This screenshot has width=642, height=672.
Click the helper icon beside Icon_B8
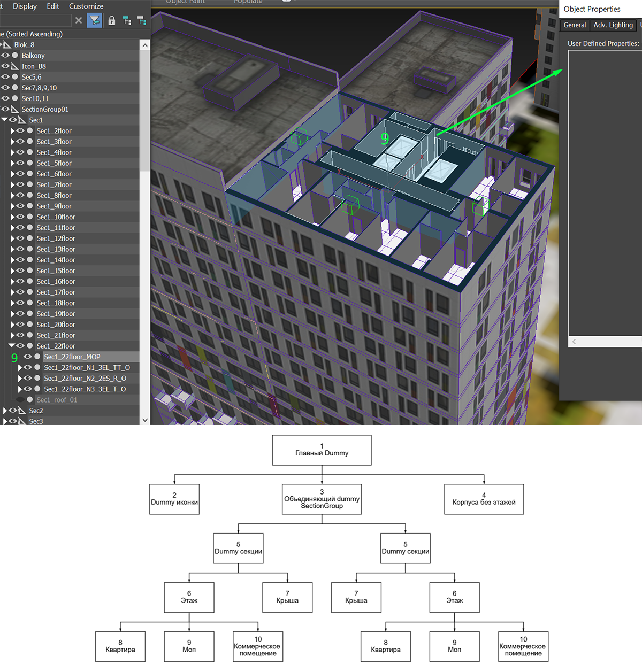coord(15,66)
